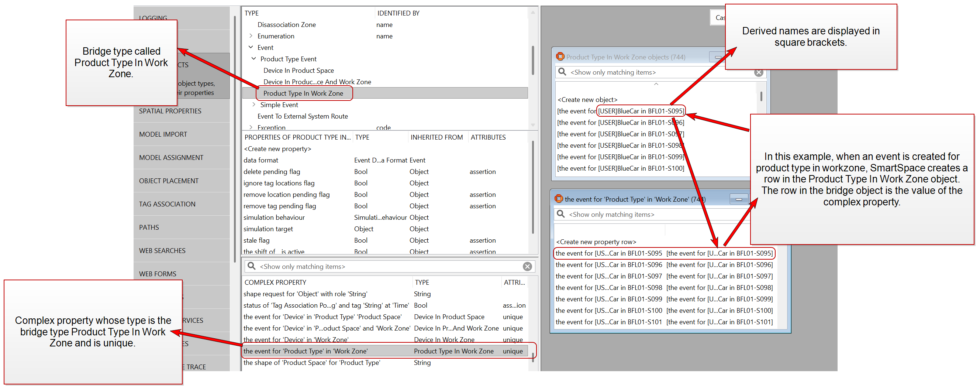Select status of 'Tag Association' complex property
The height and width of the screenshot is (390, 980).
tap(385, 305)
